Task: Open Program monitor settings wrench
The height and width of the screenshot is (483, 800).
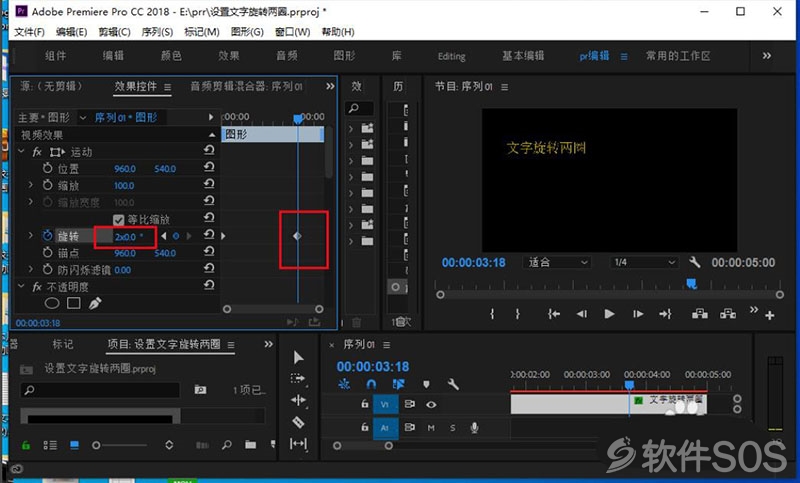Action: [x=694, y=262]
